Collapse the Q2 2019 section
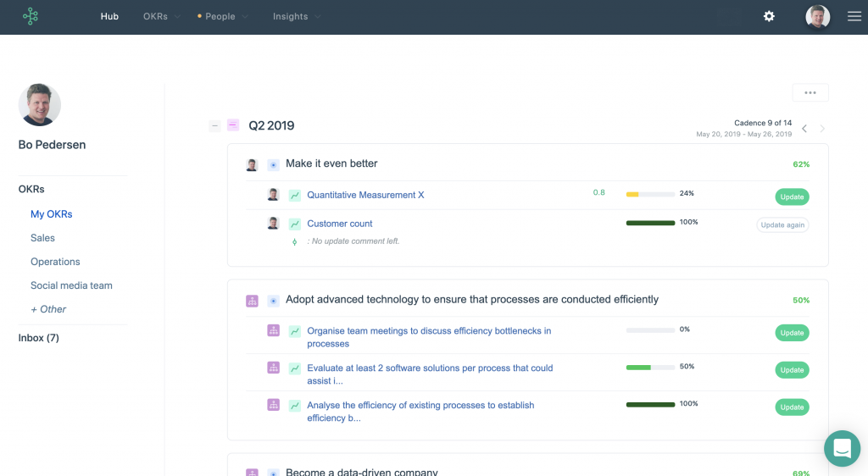Viewport: 868px width, 476px height. [214, 125]
